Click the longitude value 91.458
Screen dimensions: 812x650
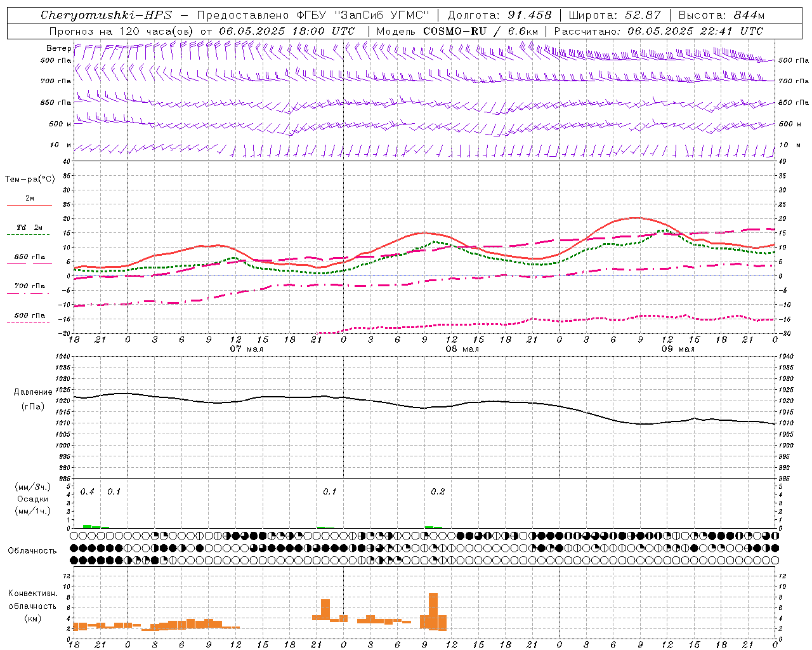pos(530,15)
